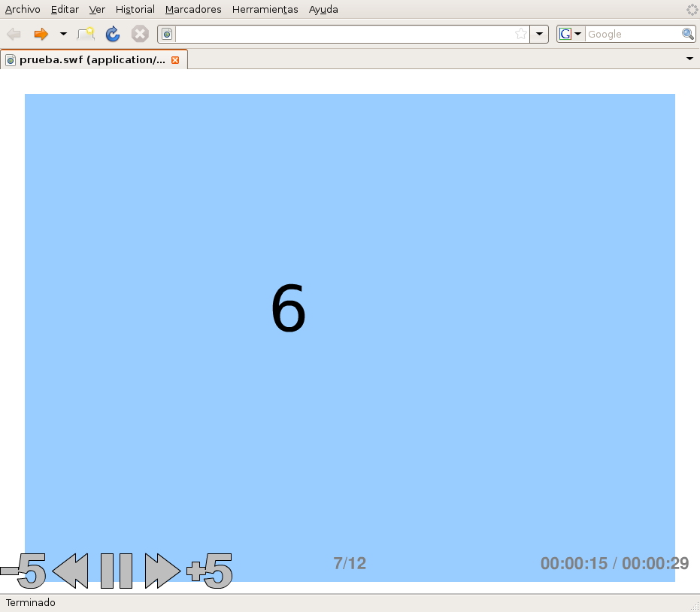700x612 pixels.
Task: Reload the page with the blue refresh icon
Action: click(x=113, y=34)
